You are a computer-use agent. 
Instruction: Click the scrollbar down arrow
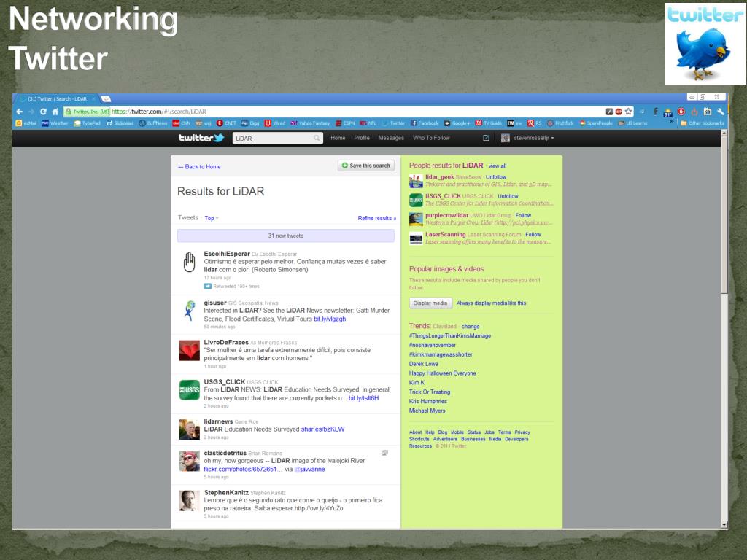pos(724,525)
